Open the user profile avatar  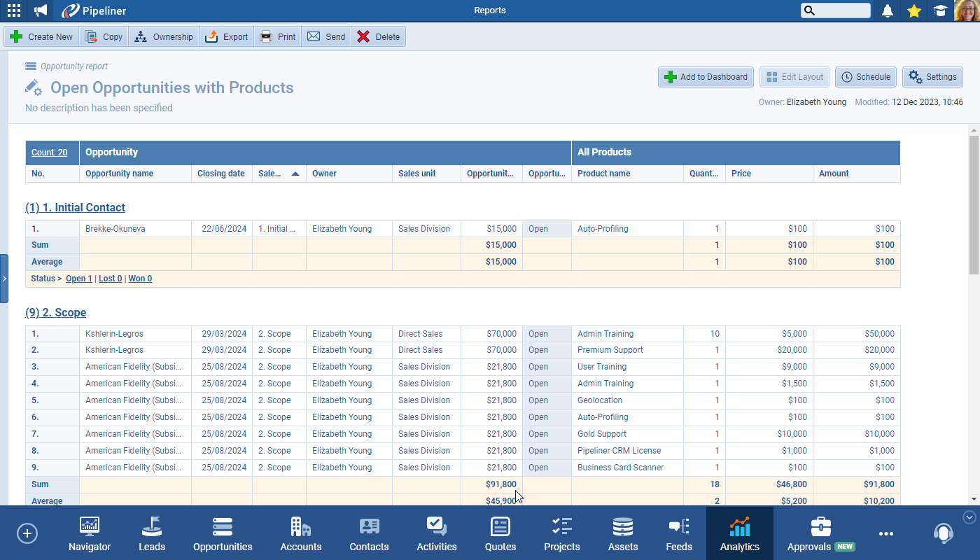click(x=967, y=10)
